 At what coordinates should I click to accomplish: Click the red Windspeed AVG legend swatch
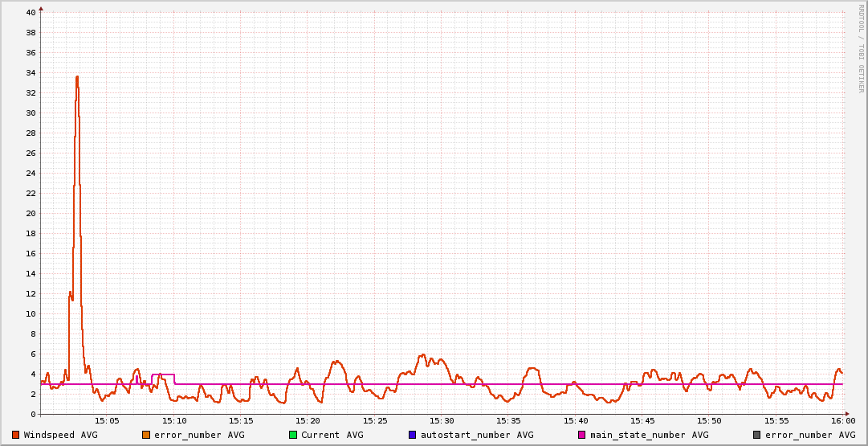16,435
